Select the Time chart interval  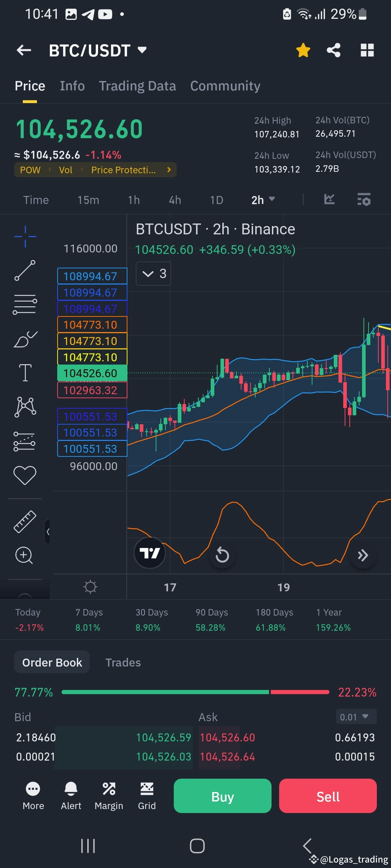click(x=36, y=200)
